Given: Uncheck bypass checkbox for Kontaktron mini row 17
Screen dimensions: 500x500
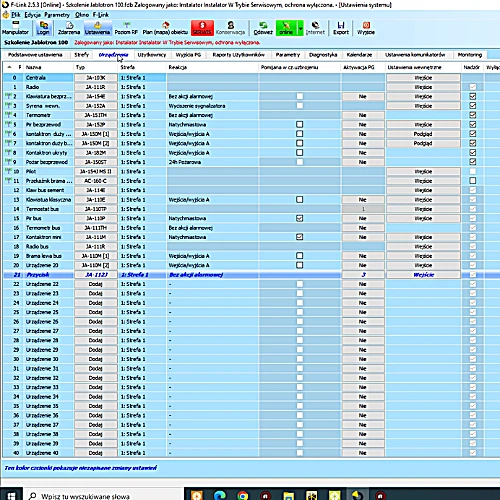Looking at the screenshot, I should 300,237.
